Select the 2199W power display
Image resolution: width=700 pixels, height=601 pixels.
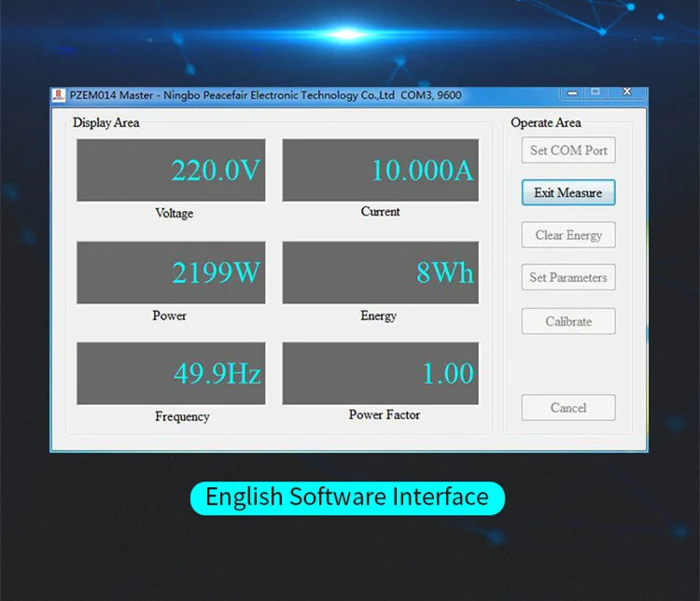pyautogui.click(x=171, y=273)
